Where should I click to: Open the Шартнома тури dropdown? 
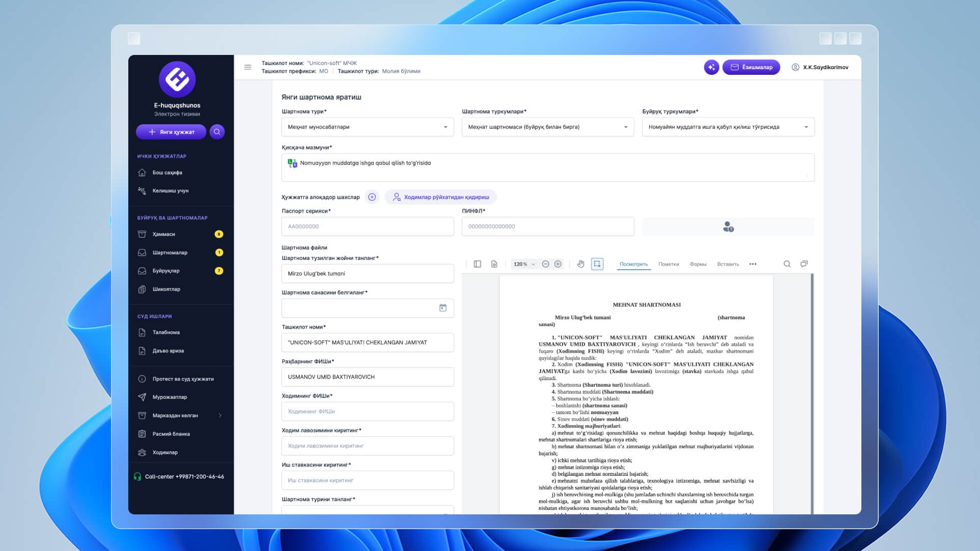click(x=367, y=127)
